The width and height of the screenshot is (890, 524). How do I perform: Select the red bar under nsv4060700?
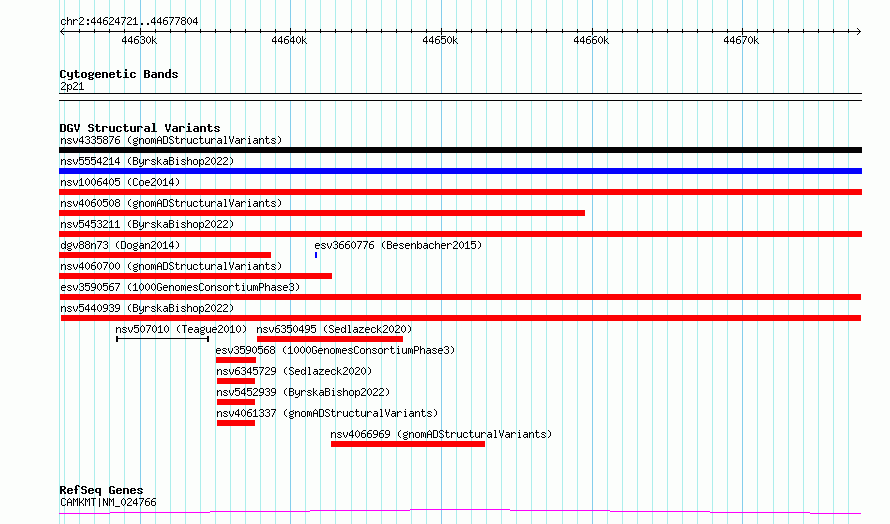[x=195, y=276]
